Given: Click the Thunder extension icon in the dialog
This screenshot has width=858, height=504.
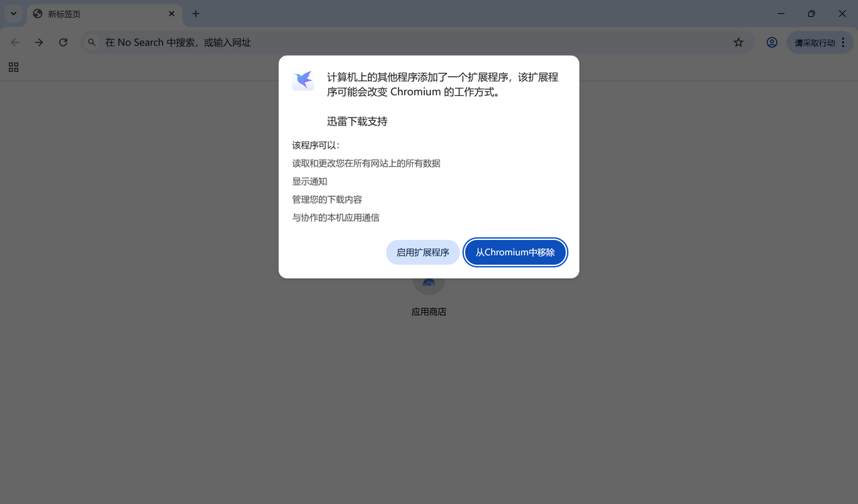Looking at the screenshot, I should pyautogui.click(x=303, y=80).
